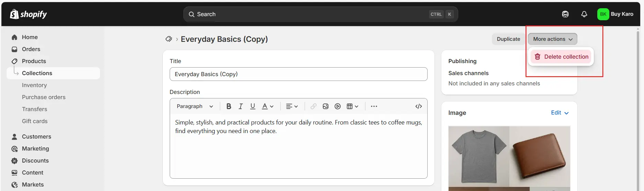Click the Edit link in Image card
This screenshot has width=644, height=191.
click(x=560, y=113)
